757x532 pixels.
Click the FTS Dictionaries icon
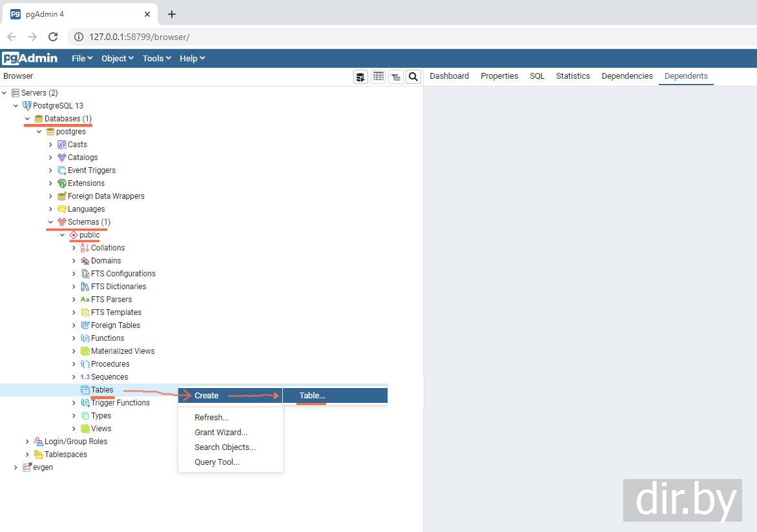85,287
